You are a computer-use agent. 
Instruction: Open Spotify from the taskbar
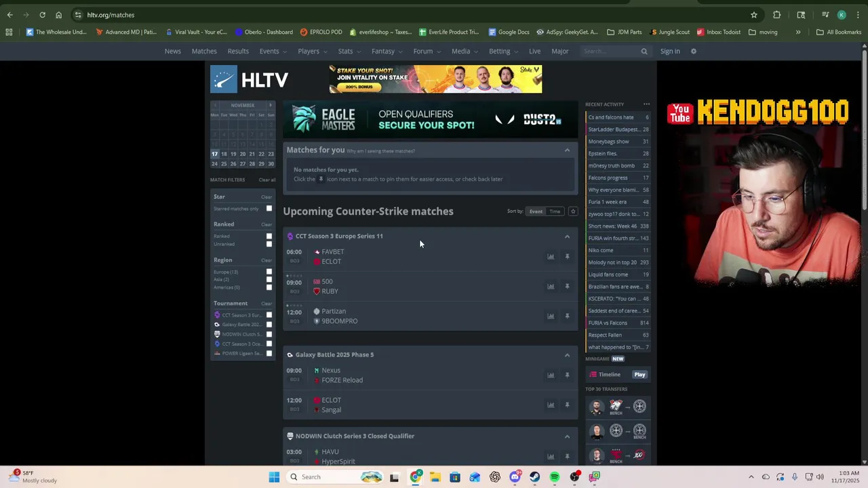(x=555, y=477)
